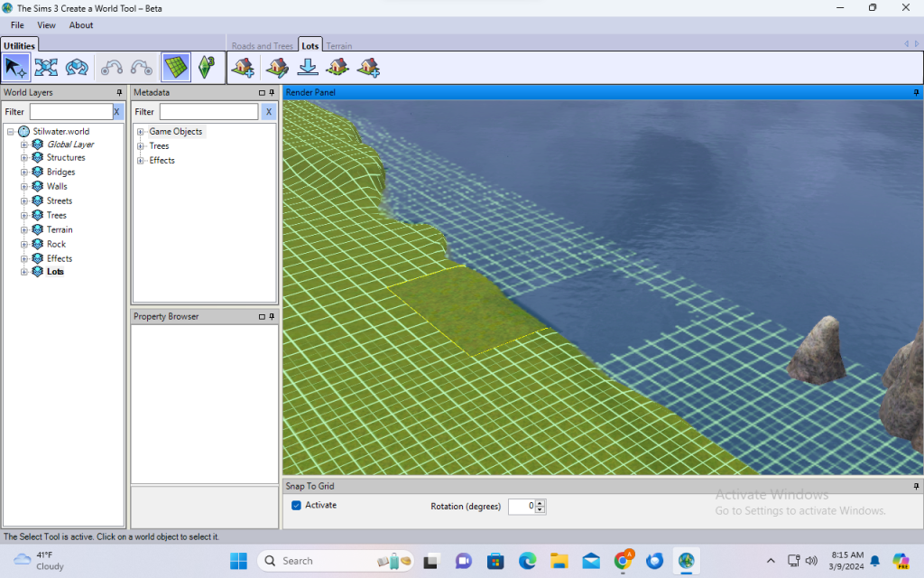Image resolution: width=924 pixels, height=578 pixels.
Task: Increase Rotation degrees with up arrow
Action: coord(541,503)
